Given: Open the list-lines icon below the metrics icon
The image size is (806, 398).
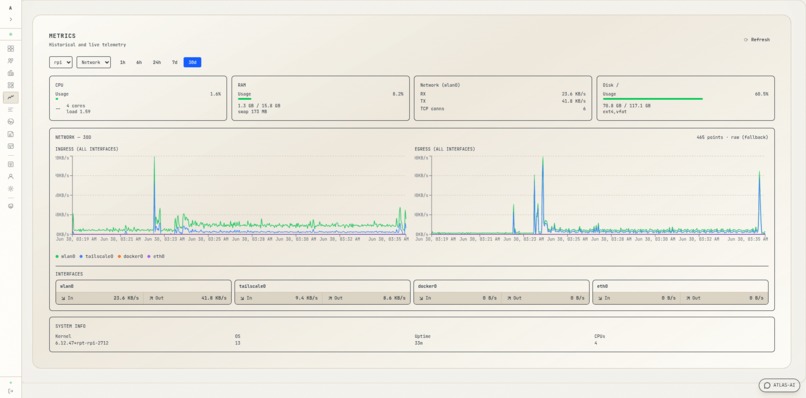Looking at the screenshot, I should (11, 110).
